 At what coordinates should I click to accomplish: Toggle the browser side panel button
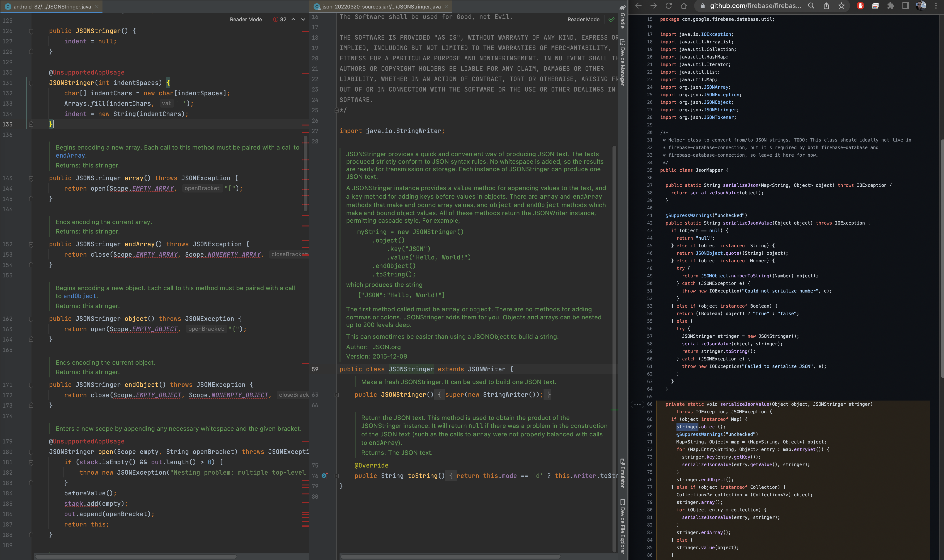(x=906, y=6)
